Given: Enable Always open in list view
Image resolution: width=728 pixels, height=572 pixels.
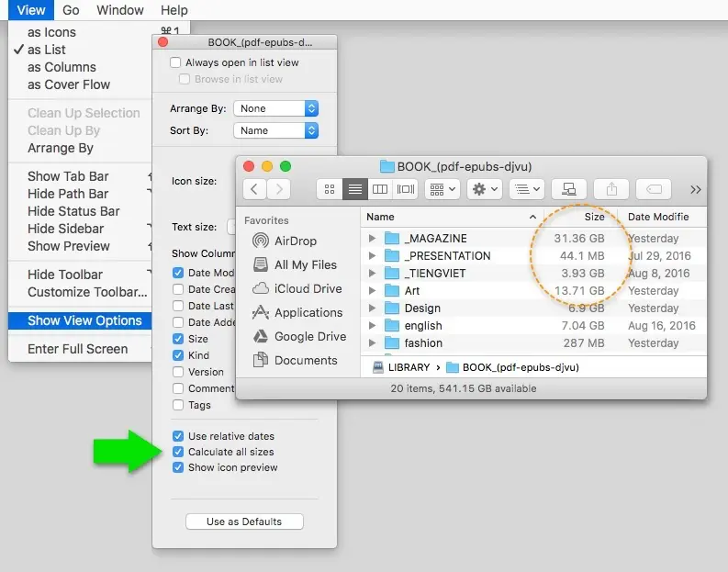Looking at the screenshot, I should pos(176,63).
